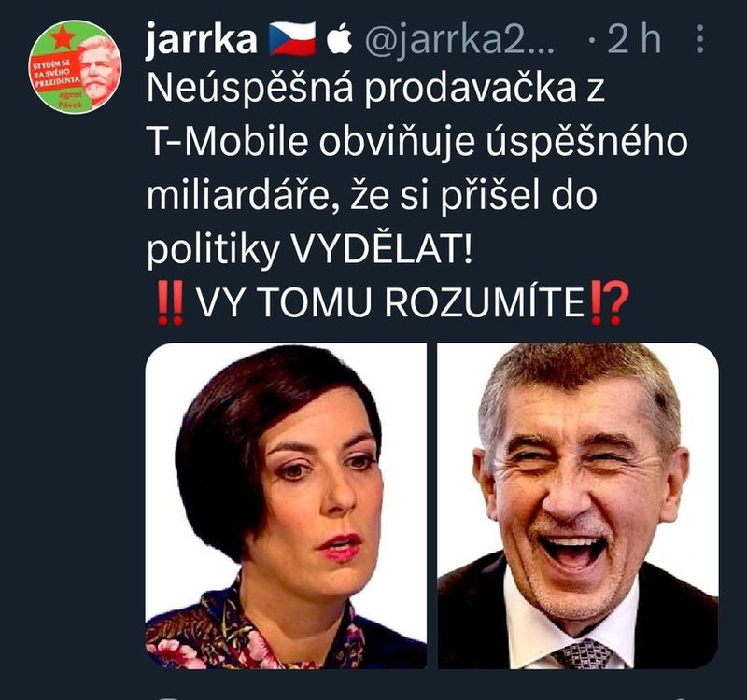Click the Czech flag emoji beside jarrka
This screenshot has width=747, height=700.
coord(292,39)
